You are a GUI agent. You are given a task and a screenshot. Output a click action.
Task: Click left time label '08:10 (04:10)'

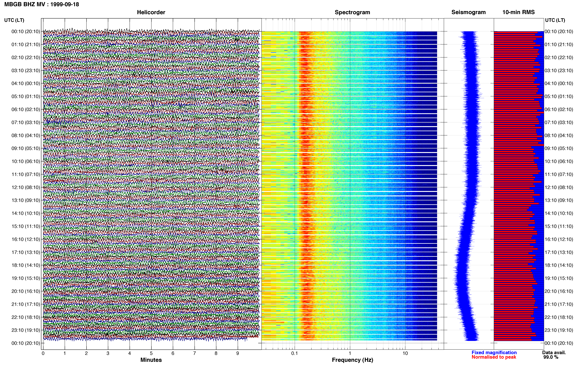point(26,136)
